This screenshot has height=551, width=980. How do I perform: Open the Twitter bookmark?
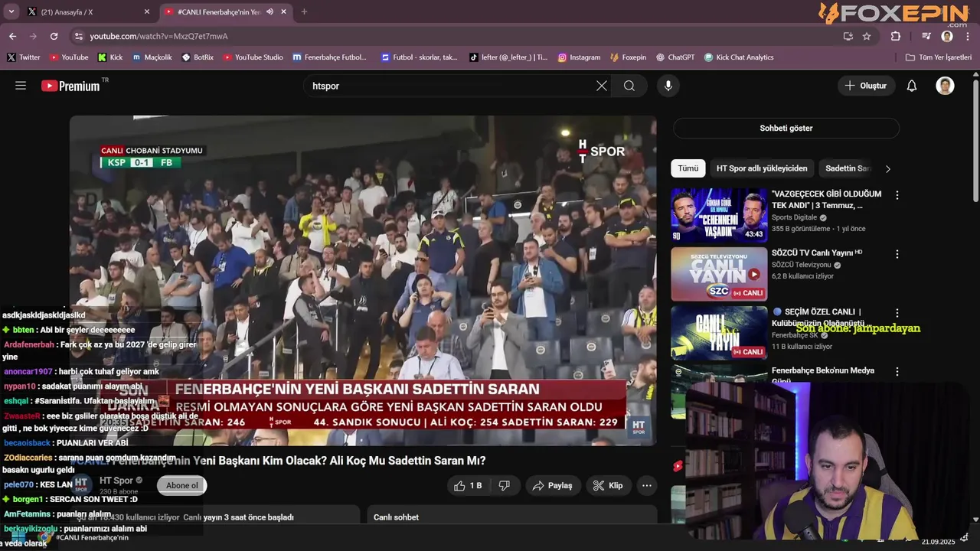(24, 57)
